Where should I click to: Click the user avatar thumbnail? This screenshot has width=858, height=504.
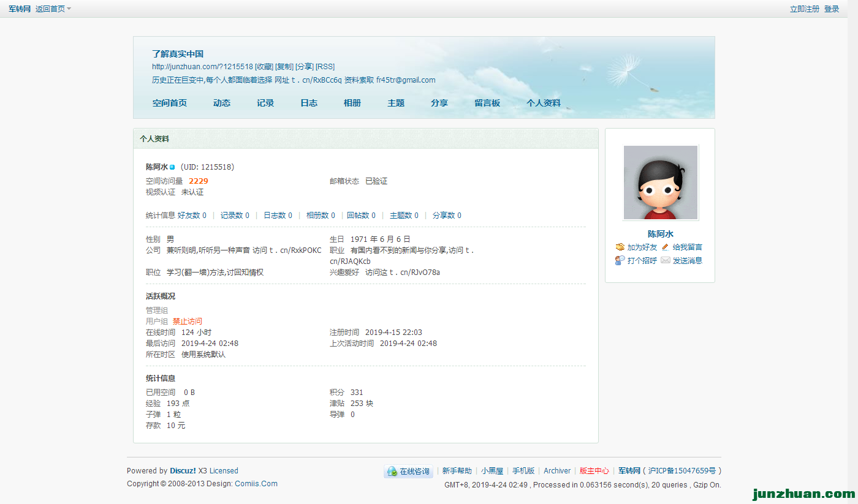pos(661,182)
